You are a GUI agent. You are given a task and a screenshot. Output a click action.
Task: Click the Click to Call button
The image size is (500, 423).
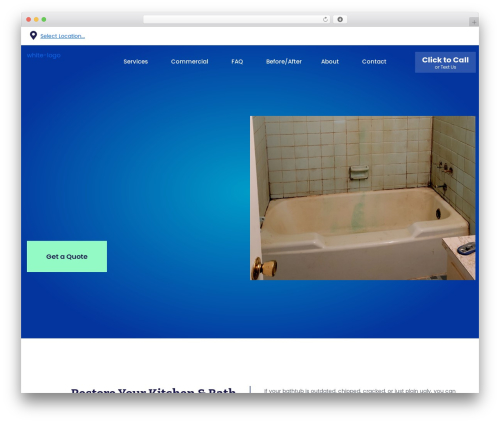point(445,62)
